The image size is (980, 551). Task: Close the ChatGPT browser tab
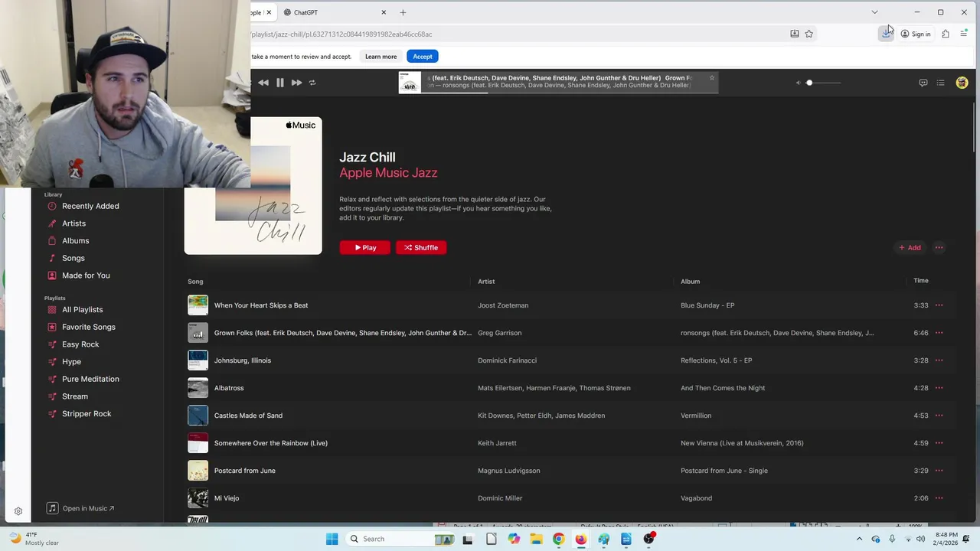point(384,12)
